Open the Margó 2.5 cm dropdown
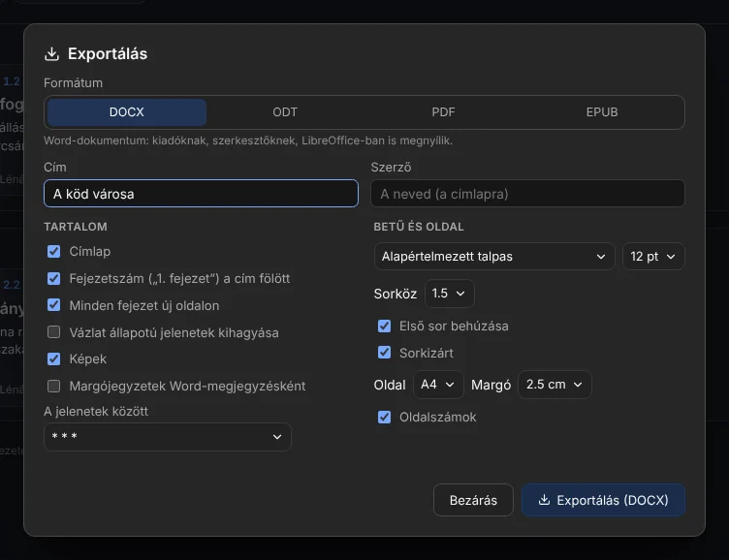Screen dimensions: 729x560 [555, 385]
